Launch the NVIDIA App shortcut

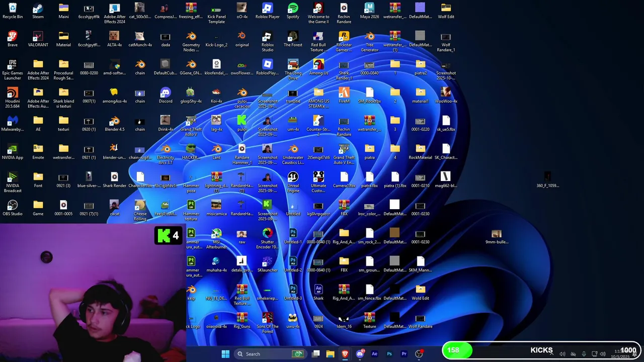[x=13, y=152]
